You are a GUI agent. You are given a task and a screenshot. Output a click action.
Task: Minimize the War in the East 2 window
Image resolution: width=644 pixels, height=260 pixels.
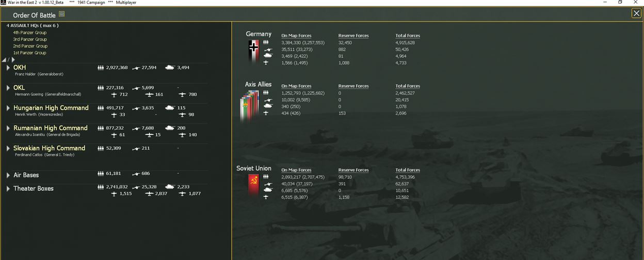point(604,3)
